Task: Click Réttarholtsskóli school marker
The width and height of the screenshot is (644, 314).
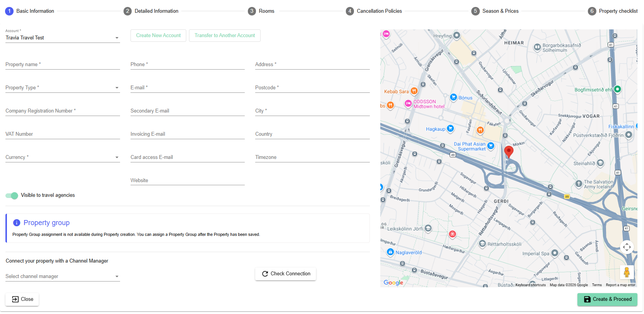Action: tap(482, 244)
